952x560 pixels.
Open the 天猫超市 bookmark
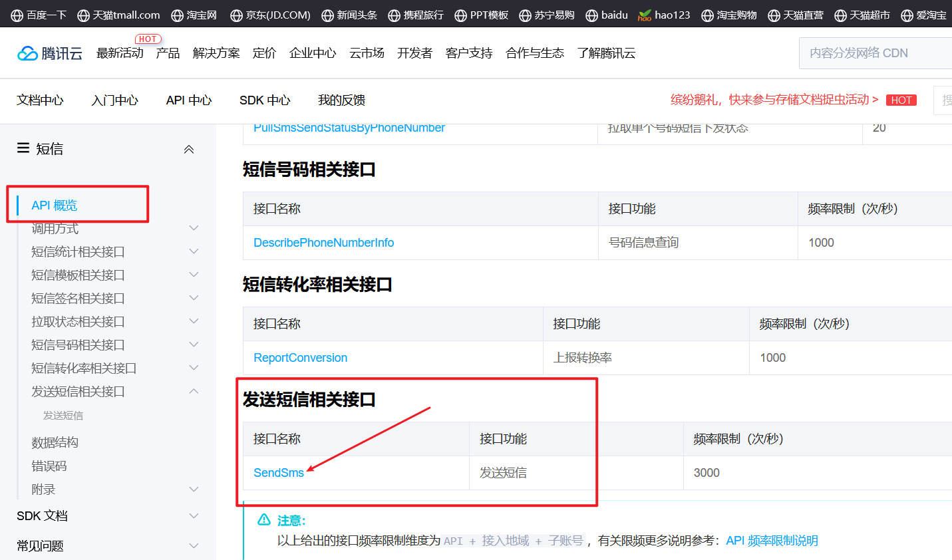(x=862, y=15)
